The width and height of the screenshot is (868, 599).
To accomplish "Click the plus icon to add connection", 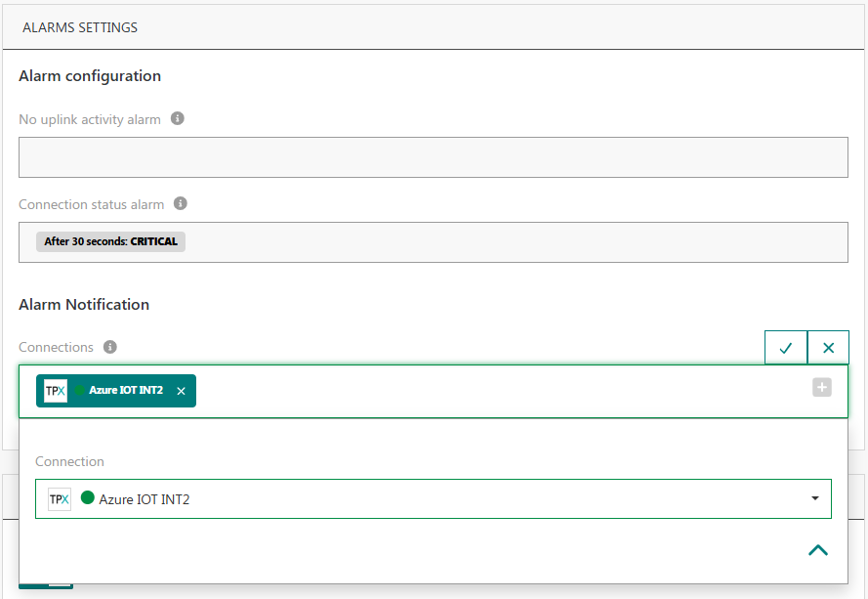I will 822,388.
